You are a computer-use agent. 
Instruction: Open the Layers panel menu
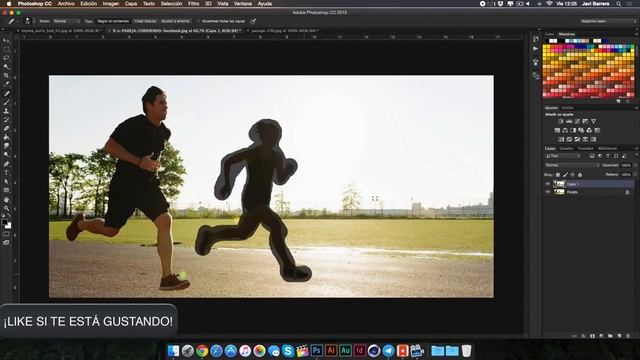636,148
